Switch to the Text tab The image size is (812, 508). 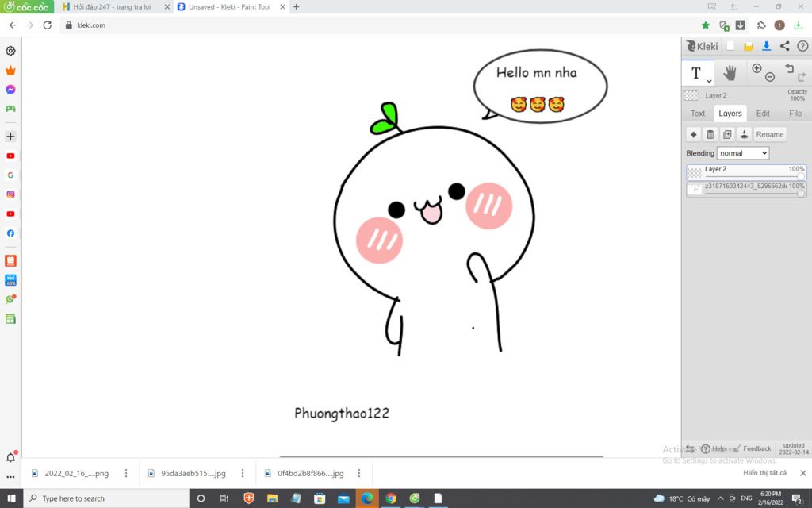[698, 113]
